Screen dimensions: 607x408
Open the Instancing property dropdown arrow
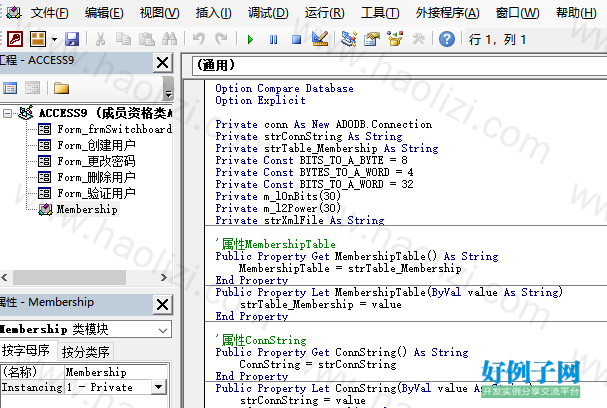coord(159,387)
